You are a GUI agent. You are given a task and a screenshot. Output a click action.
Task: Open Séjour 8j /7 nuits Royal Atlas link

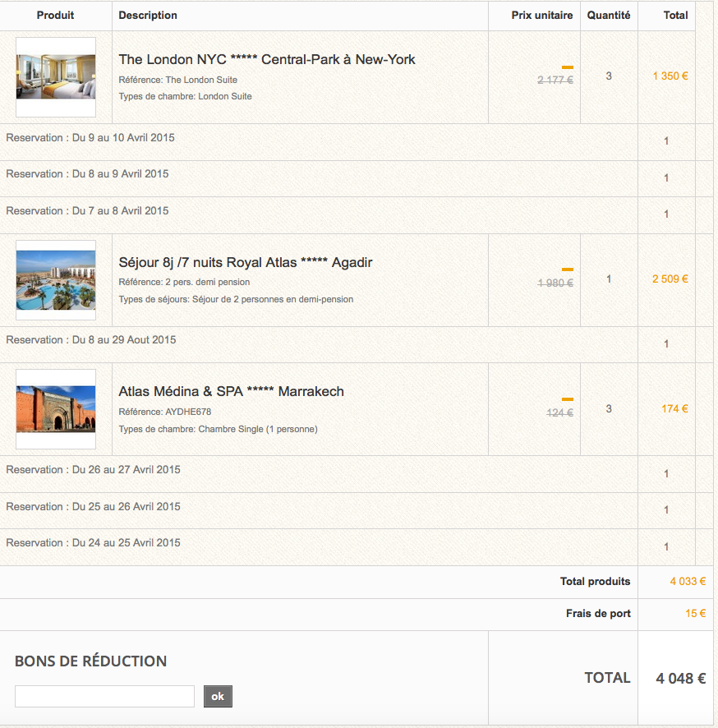point(246,262)
